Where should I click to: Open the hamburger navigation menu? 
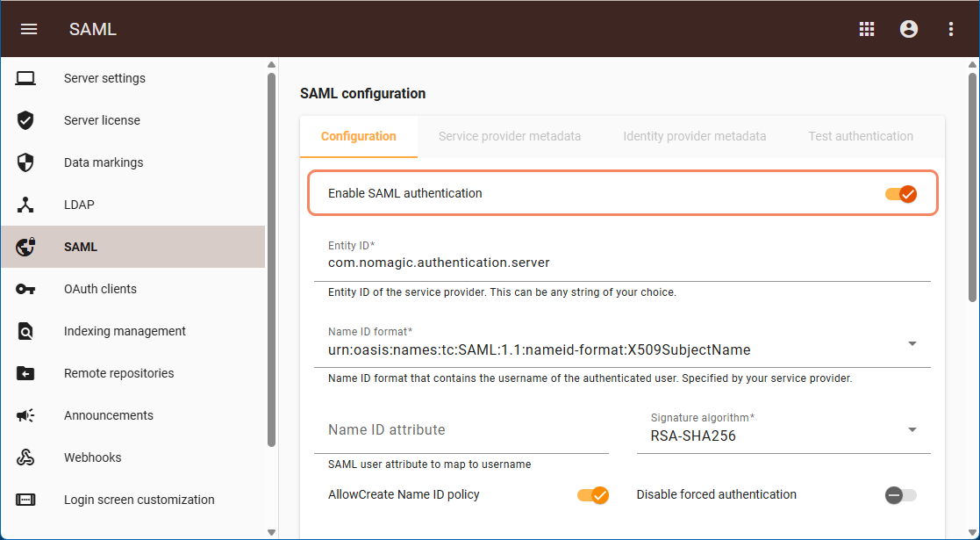coord(29,29)
